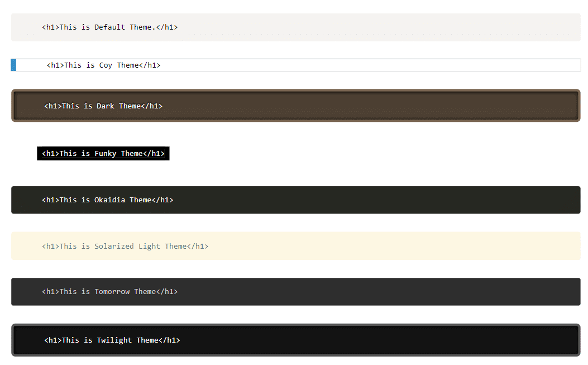Click the Default Theme code line

coord(109,27)
